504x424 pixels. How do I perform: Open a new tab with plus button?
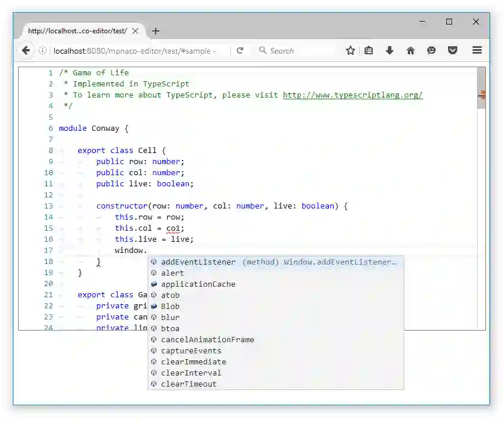[156, 31]
